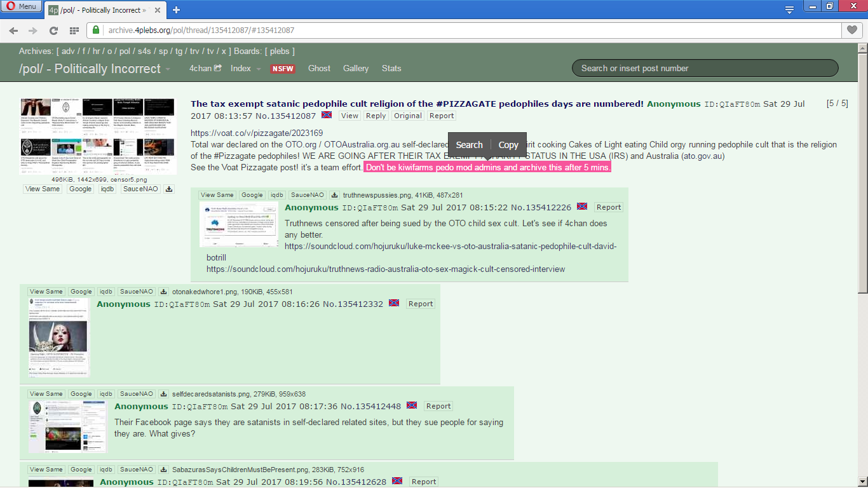The image size is (868, 488).
Task: Choose Search in selection popup
Action: 469,145
